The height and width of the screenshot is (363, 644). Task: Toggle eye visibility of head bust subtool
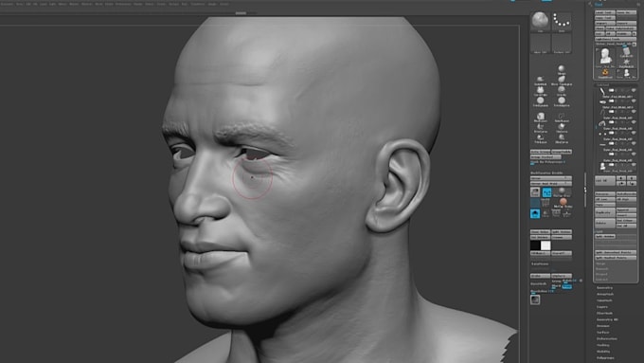pos(634,165)
